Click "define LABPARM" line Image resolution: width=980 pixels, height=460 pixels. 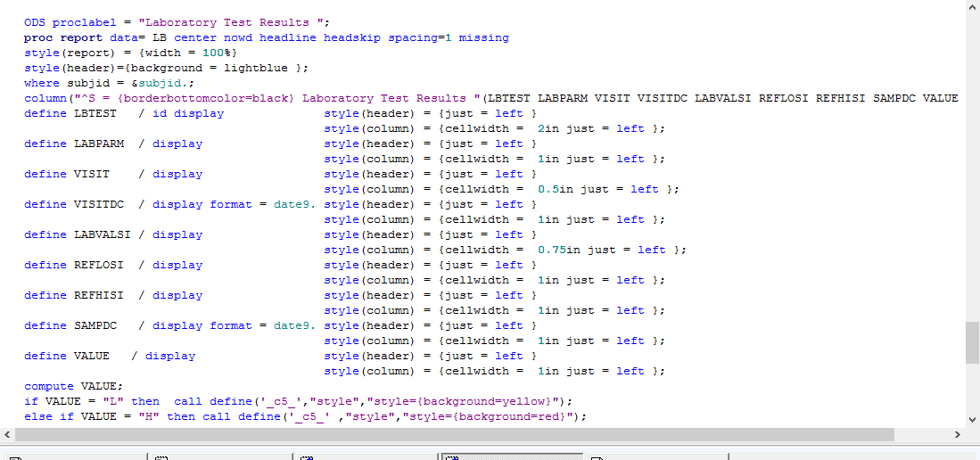pyautogui.click(x=74, y=144)
